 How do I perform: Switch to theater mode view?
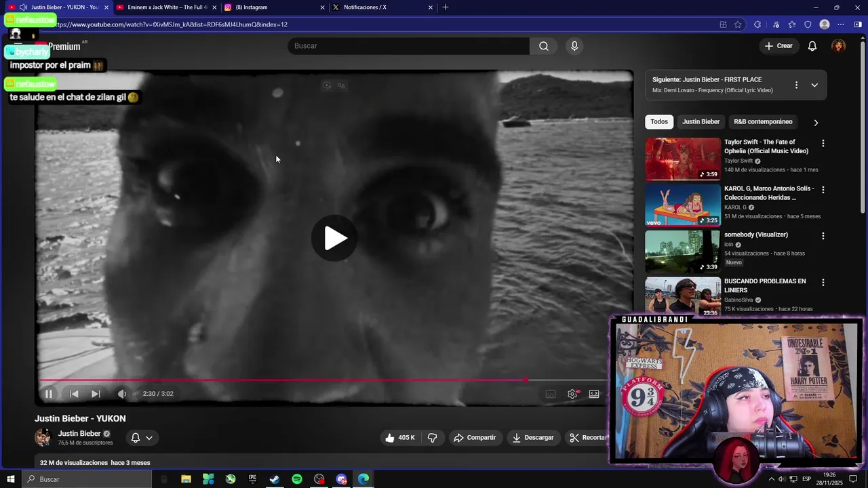click(x=594, y=394)
